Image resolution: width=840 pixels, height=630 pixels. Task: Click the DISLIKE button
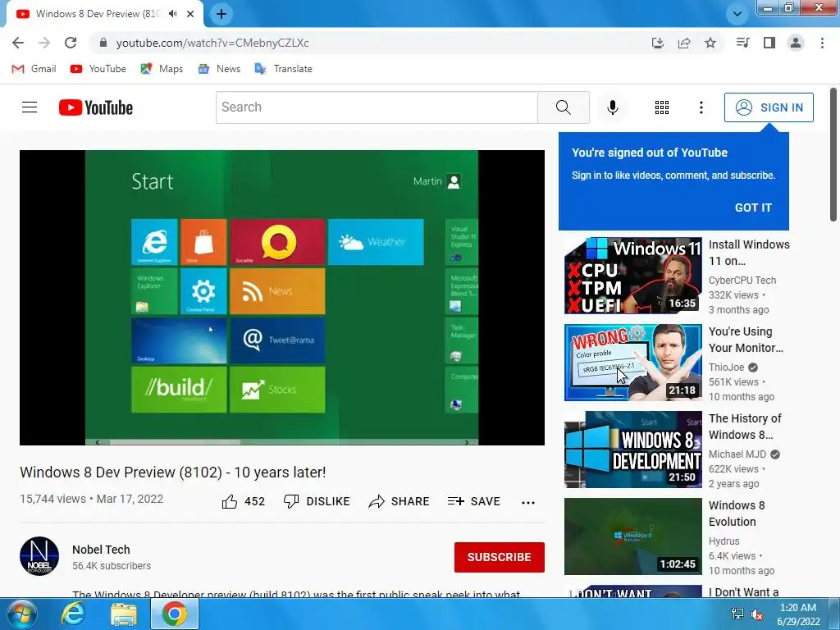pos(317,501)
